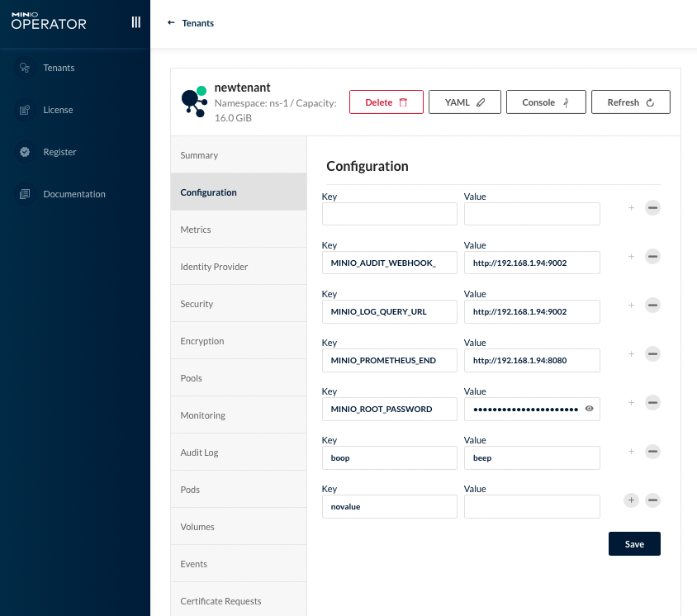697x616 pixels.
Task: Edit the MINIO_AUDIT_WEBHOOK_ value field
Action: pyautogui.click(x=532, y=263)
